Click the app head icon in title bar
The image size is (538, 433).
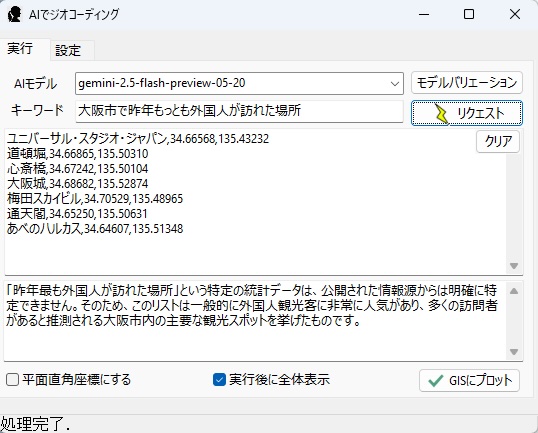point(14,14)
